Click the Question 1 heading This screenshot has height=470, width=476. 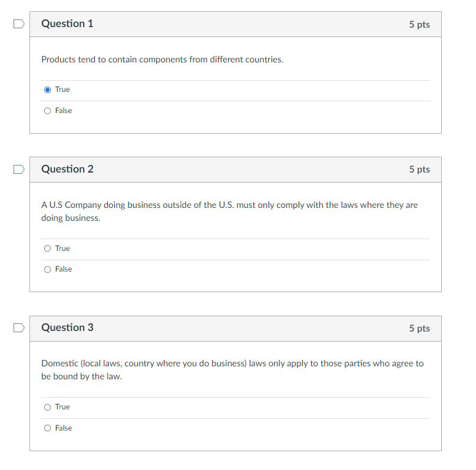click(67, 24)
